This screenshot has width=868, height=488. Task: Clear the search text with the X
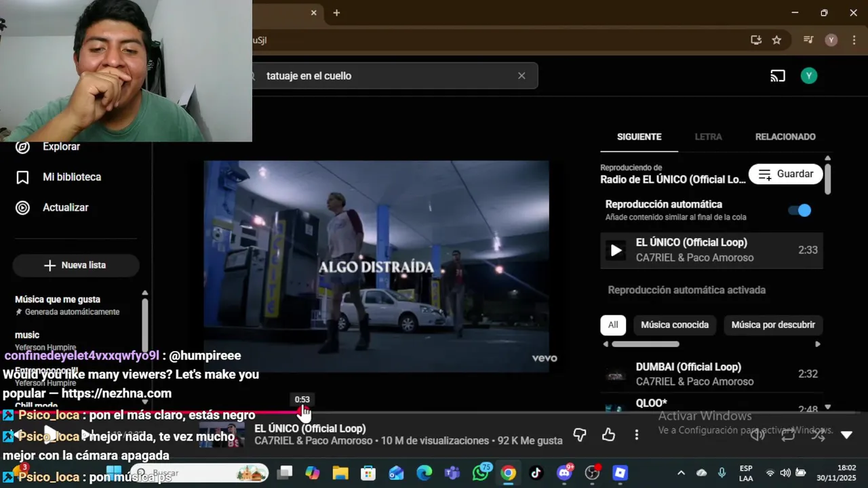pyautogui.click(x=521, y=76)
